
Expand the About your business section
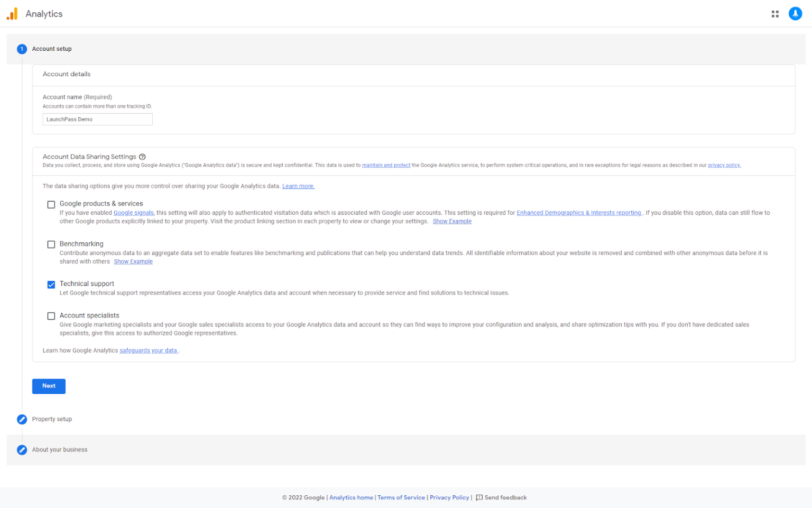tap(59, 449)
